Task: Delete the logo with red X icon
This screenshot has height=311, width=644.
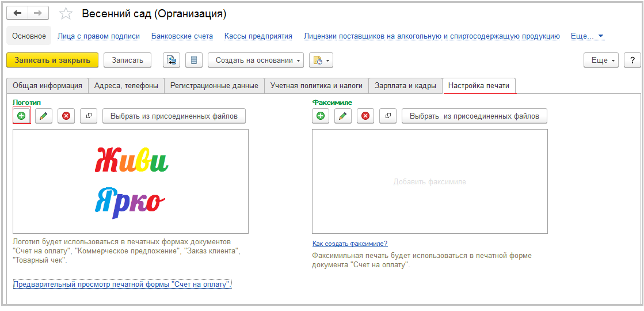Action: click(66, 116)
